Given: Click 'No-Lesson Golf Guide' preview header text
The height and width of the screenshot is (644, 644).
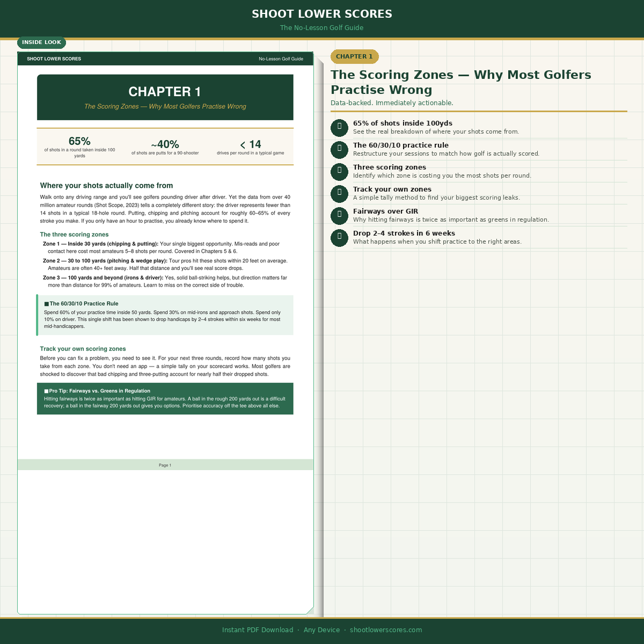Looking at the screenshot, I should (281, 59).
